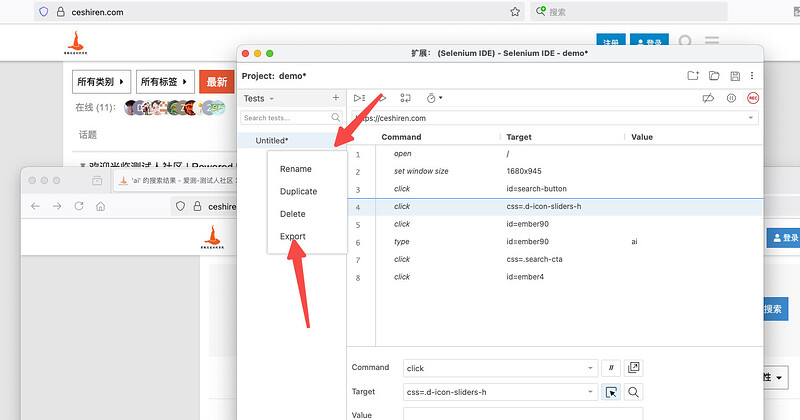Image resolution: width=800 pixels, height=420 pixels.
Task: Select set window size command row
Action: [x=555, y=171]
